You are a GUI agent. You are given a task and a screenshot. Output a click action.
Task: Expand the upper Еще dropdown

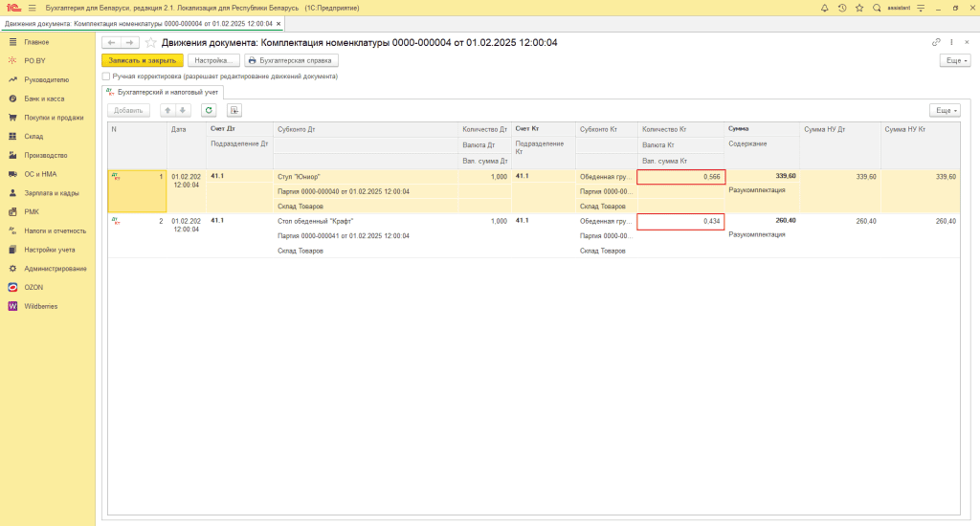pyautogui.click(x=955, y=60)
